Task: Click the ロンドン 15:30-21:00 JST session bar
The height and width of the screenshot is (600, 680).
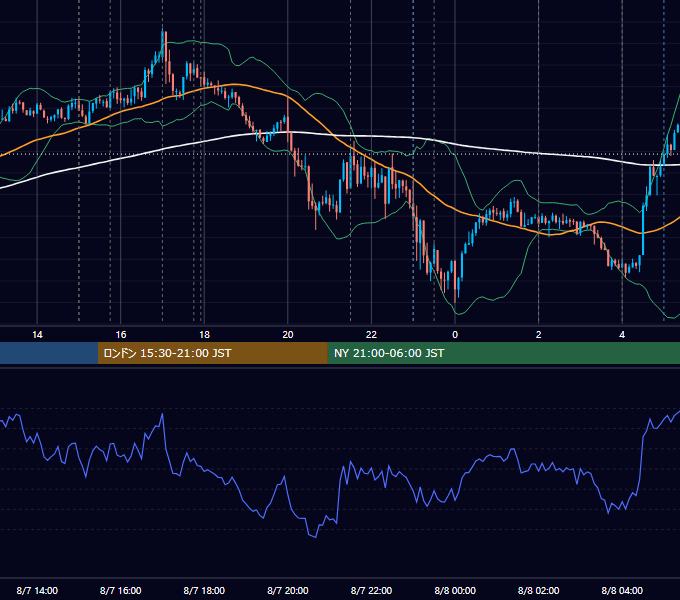Action: click(x=212, y=353)
